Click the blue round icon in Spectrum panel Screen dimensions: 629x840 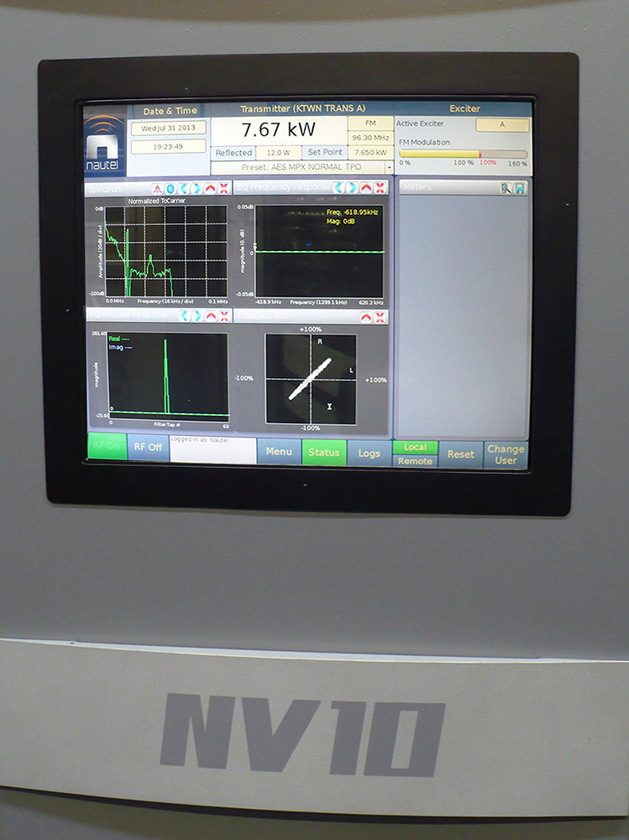(170, 188)
